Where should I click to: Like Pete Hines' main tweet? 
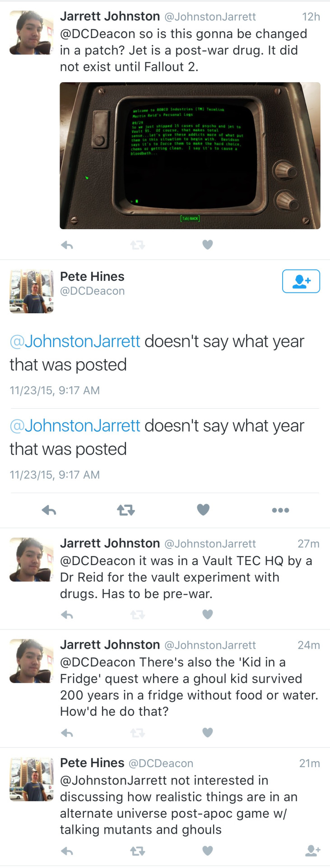click(203, 510)
